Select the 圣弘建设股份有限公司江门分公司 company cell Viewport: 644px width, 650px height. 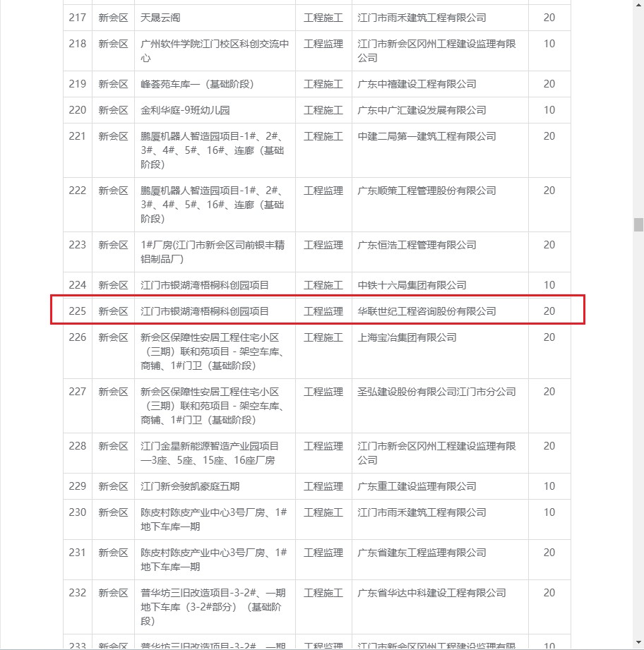(436, 392)
